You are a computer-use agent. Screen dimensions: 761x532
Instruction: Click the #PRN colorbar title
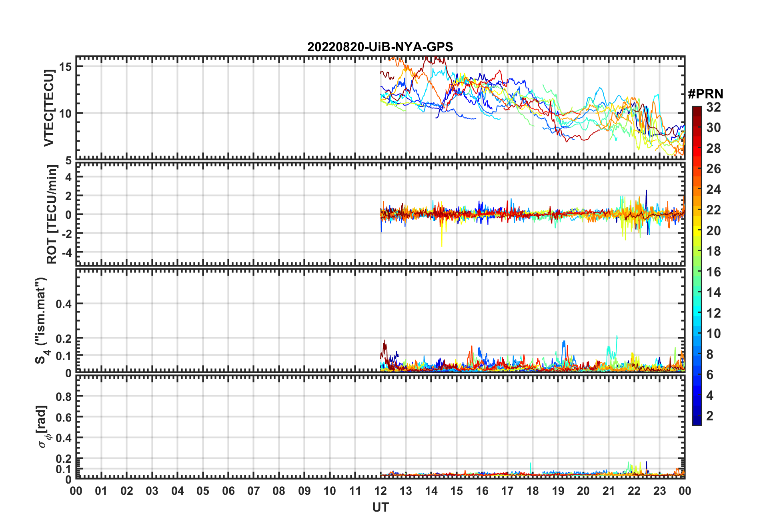[x=706, y=94]
